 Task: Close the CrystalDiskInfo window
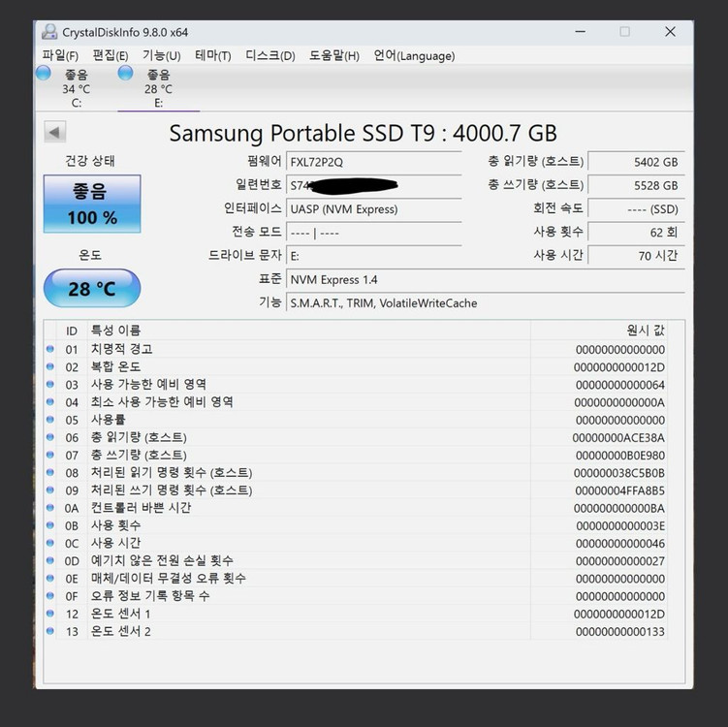(670, 32)
